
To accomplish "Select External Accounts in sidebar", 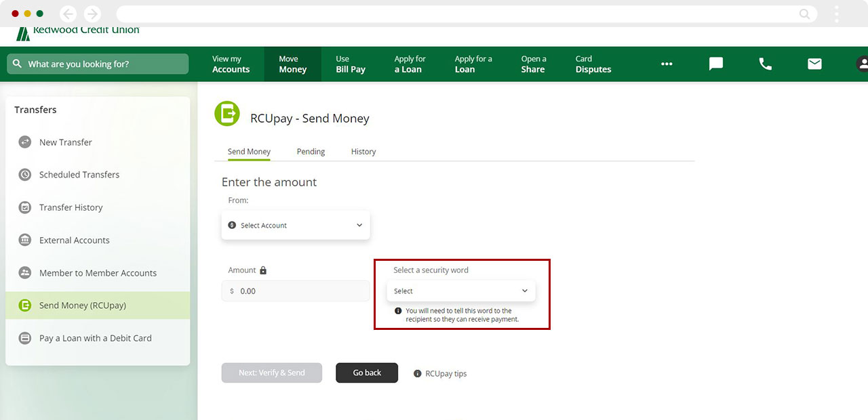I will [x=98, y=240].
